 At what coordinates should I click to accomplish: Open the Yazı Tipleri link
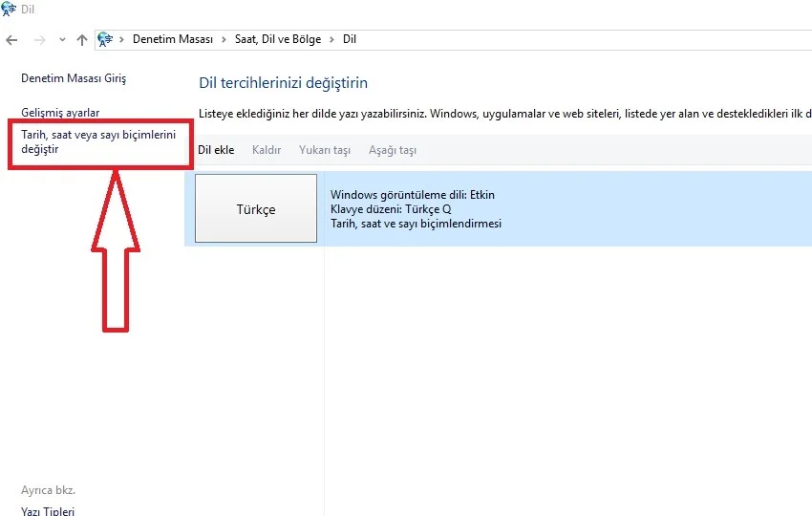coord(48,511)
